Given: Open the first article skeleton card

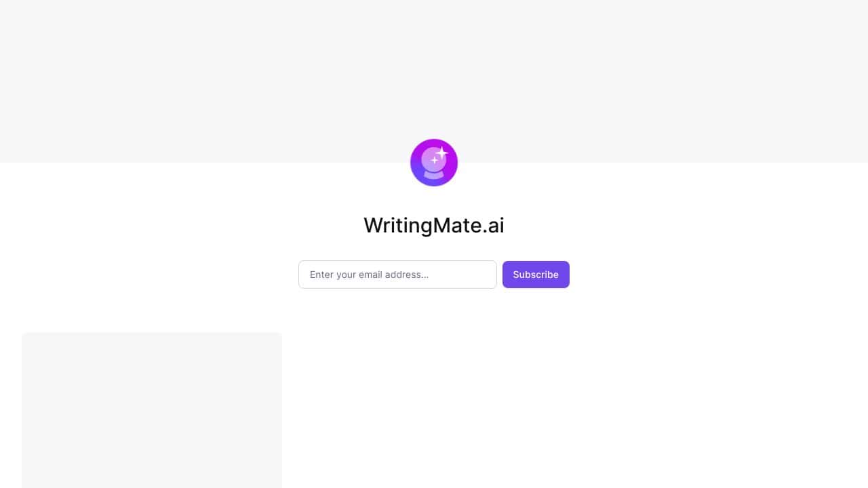Looking at the screenshot, I should click(x=152, y=410).
